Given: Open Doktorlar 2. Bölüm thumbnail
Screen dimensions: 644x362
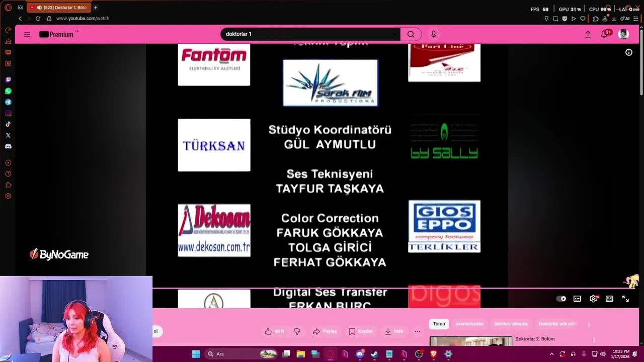Looking at the screenshot, I should pyautogui.click(x=471, y=341).
